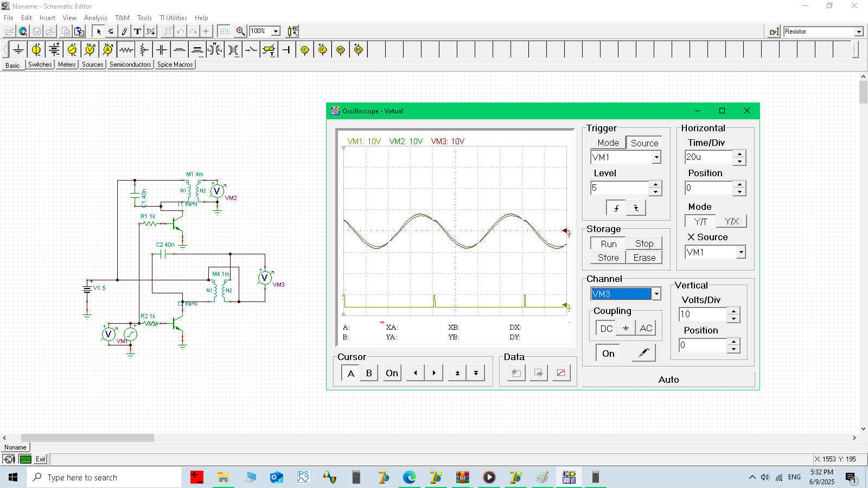Screen dimensions: 868x488
Task: Open a schematic file from the toolbar
Action: [9, 31]
